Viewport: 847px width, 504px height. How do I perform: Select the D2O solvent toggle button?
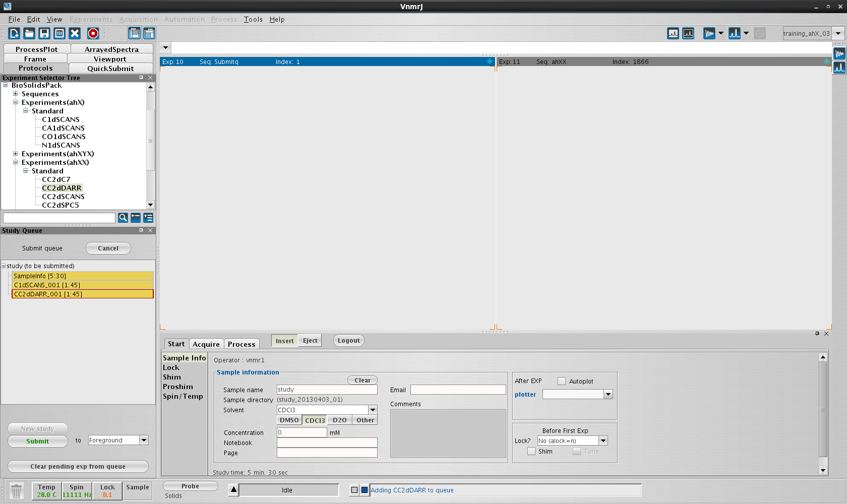tap(339, 420)
